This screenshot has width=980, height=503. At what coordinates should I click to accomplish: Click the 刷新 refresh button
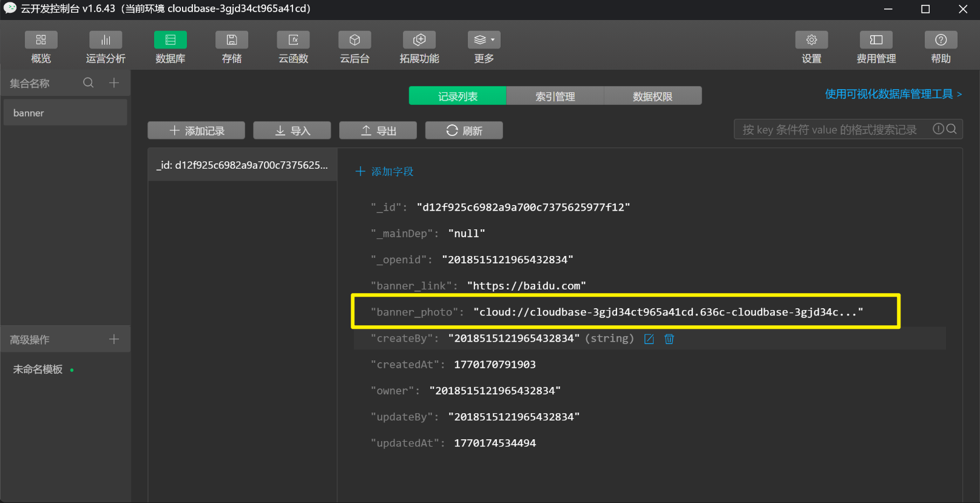click(x=464, y=130)
